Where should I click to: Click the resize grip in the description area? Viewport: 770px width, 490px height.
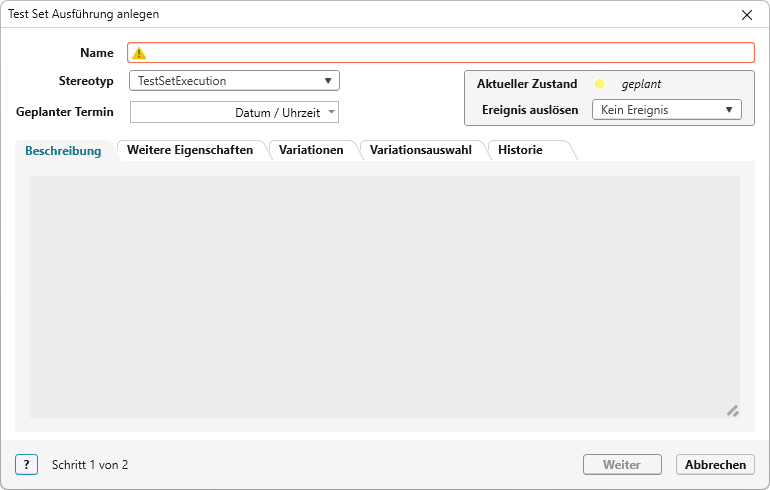(x=733, y=411)
